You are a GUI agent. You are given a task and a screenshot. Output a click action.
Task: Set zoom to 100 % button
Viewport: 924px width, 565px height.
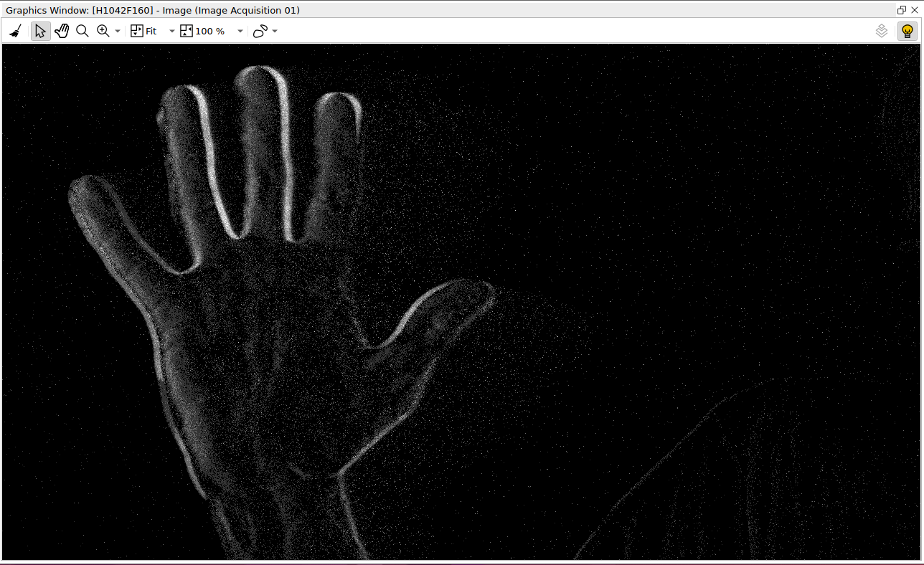pos(202,32)
